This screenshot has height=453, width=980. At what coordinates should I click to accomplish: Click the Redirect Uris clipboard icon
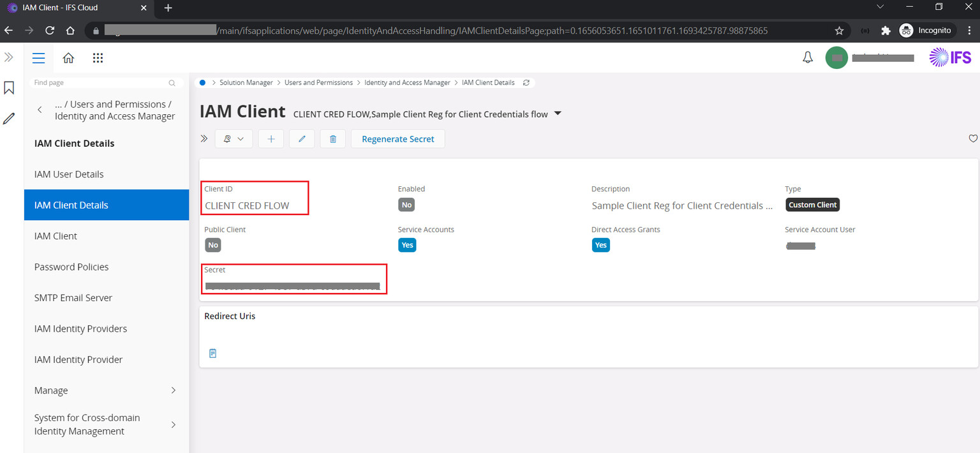[x=213, y=353]
